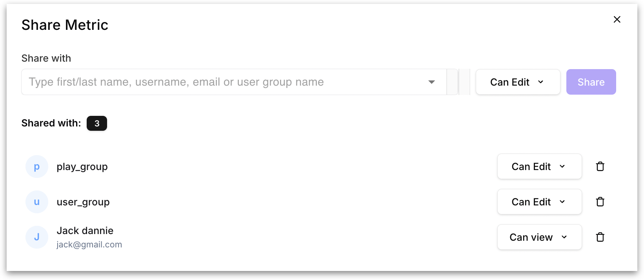The width and height of the screenshot is (644, 280).
Task: Click the Jack dannie name
Action: click(x=85, y=231)
